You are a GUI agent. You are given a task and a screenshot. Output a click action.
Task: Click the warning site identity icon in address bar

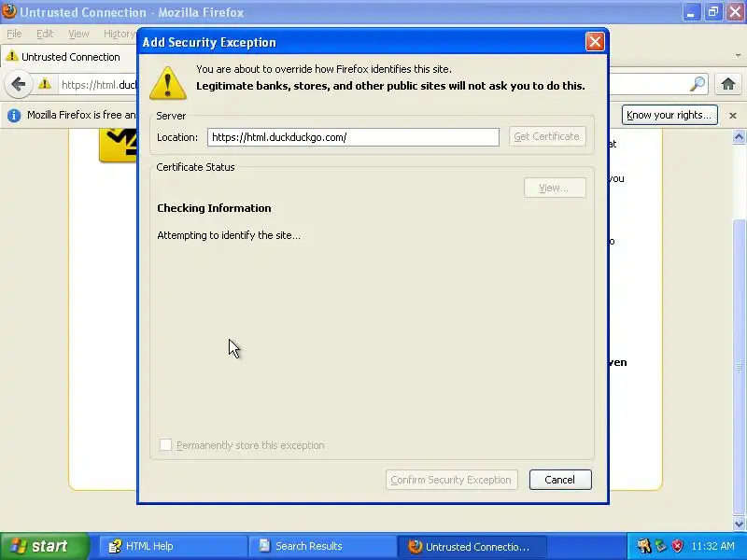click(x=45, y=84)
